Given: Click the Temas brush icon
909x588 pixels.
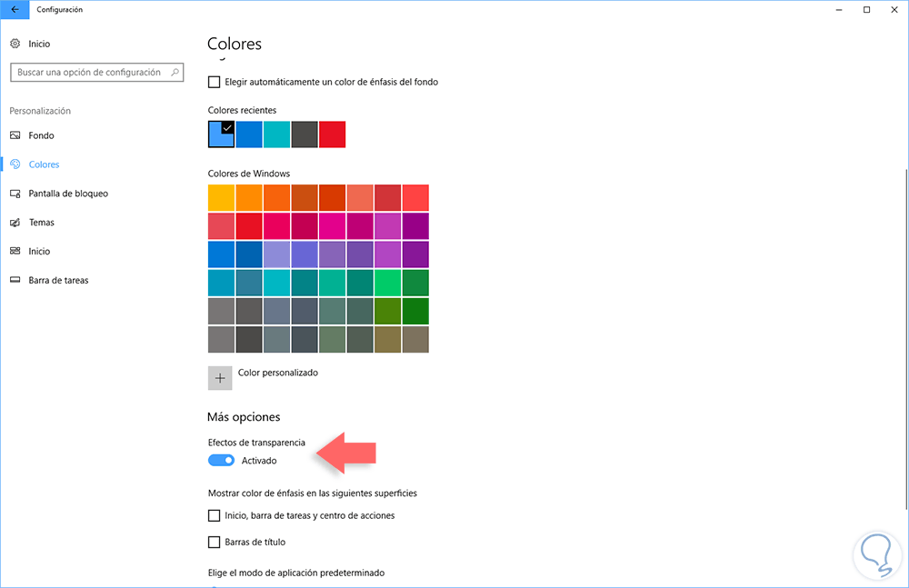Looking at the screenshot, I should (x=15, y=223).
